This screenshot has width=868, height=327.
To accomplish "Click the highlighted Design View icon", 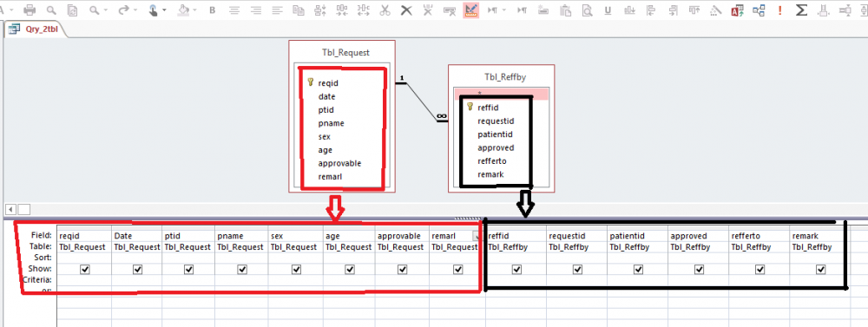I will point(470,10).
